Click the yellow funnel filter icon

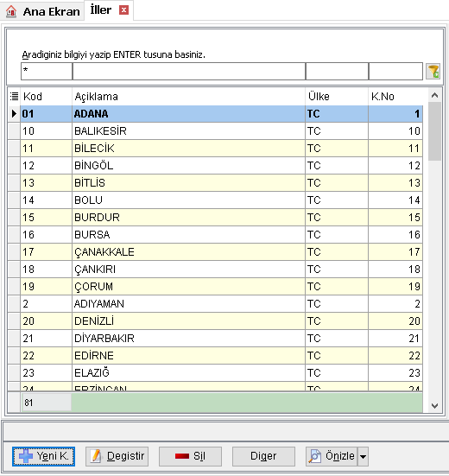pyautogui.click(x=433, y=72)
